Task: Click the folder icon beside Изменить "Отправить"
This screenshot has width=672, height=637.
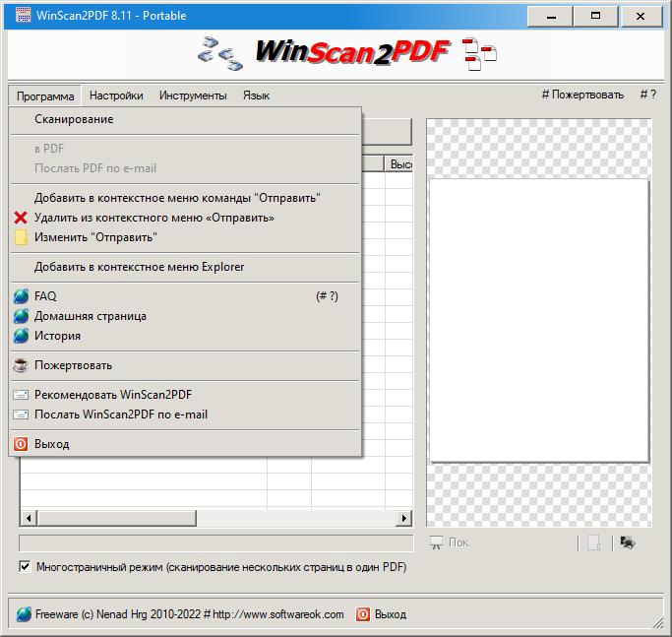Action: 21,237
